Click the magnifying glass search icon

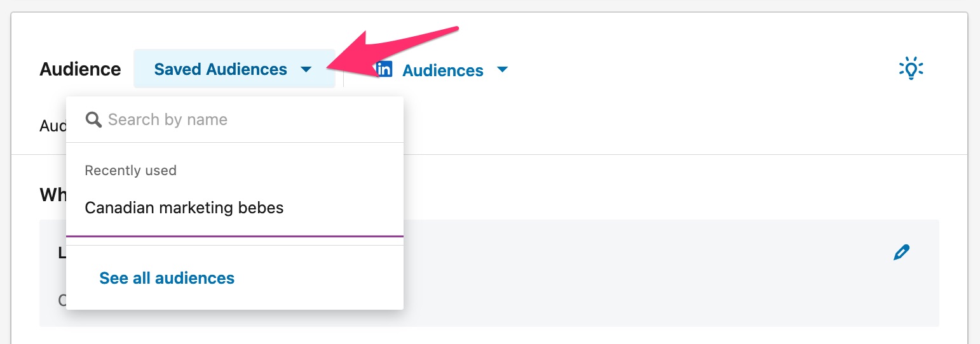click(93, 119)
